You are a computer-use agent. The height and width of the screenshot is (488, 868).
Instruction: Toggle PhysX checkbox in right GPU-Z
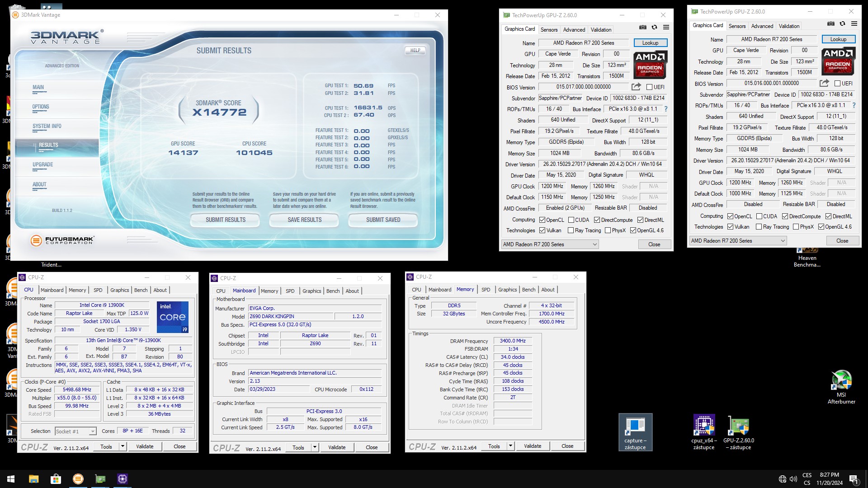click(x=796, y=227)
